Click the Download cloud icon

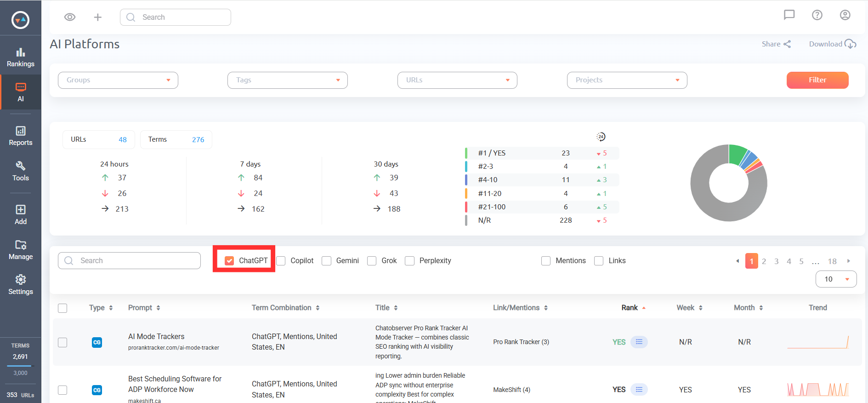point(851,44)
